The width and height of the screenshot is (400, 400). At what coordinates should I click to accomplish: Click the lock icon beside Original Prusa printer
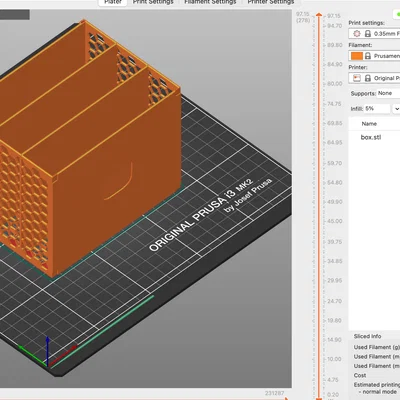pyautogui.click(x=368, y=78)
